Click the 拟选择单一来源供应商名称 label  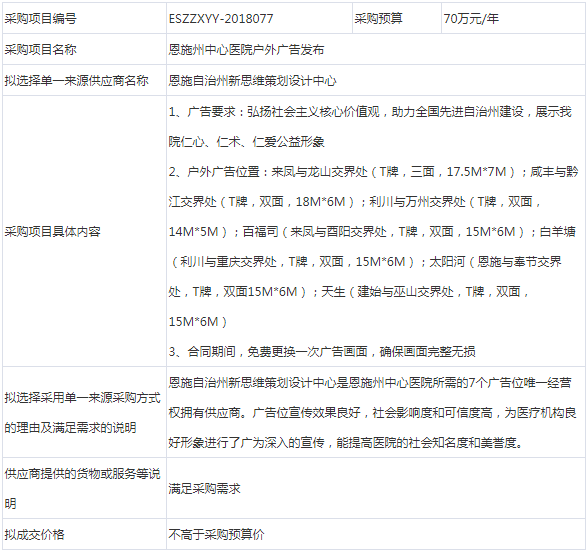click(76, 81)
